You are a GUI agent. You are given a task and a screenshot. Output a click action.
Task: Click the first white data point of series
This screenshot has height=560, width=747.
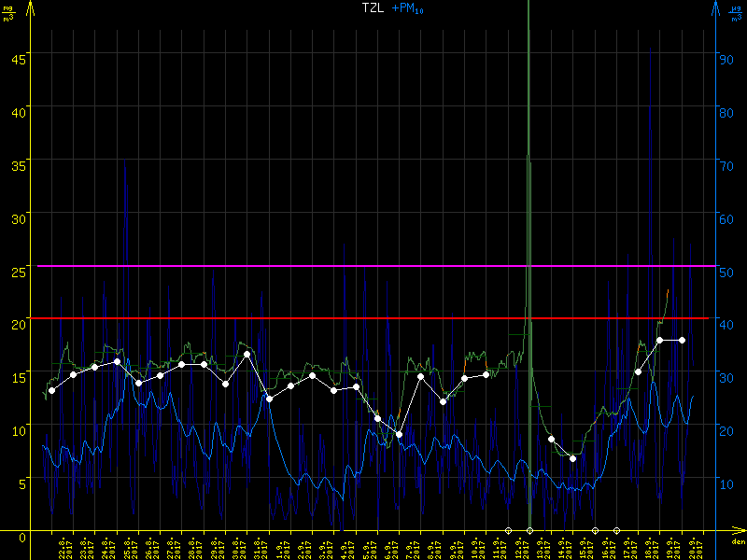pos(51,389)
